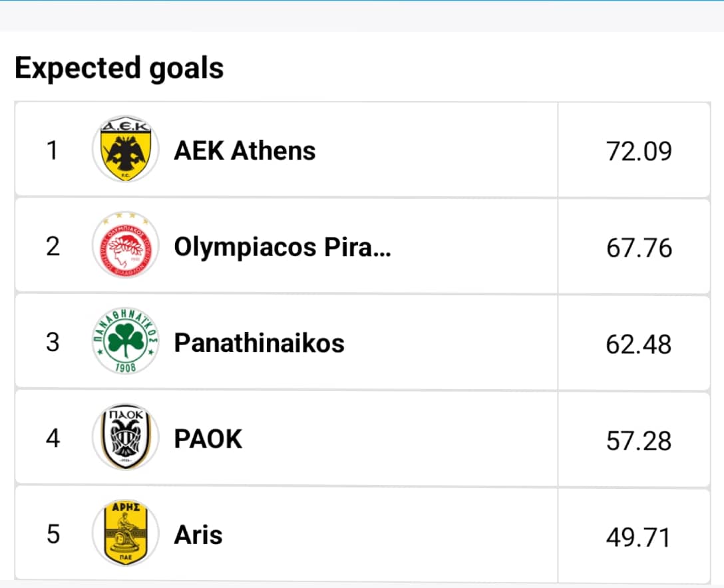724x588 pixels.
Task: Click the rank number 5
Action: 53,535
